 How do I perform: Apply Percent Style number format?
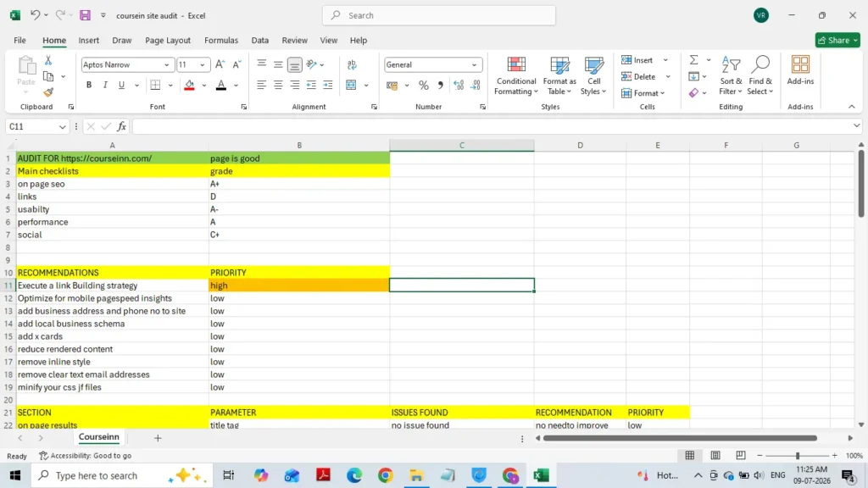click(x=424, y=86)
